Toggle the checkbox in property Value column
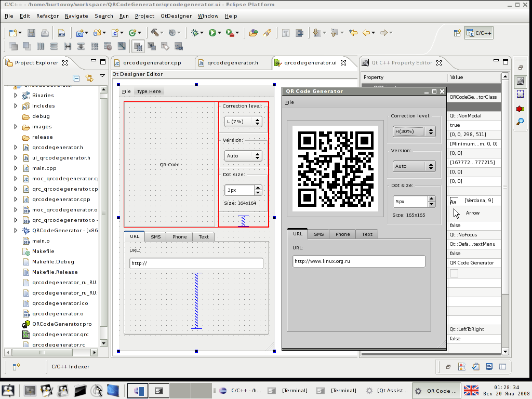Screen dimensions: 532x399 pyautogui.click(x=454, y=273)
